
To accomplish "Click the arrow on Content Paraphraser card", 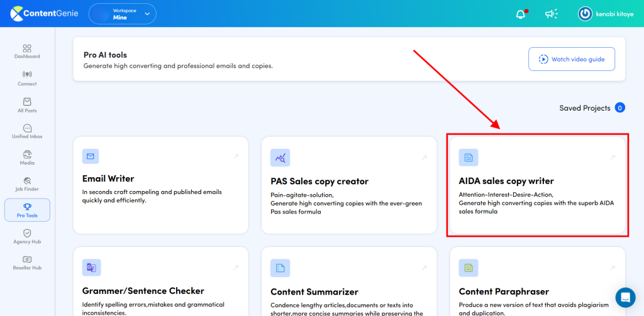I will pyautogui.click(x=613, y=268).
